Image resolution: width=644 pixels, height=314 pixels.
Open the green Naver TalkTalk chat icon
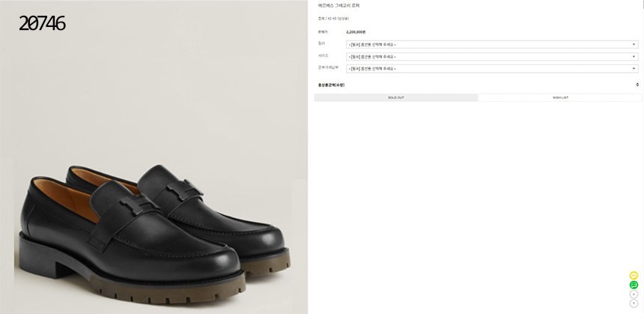(634, 285)
